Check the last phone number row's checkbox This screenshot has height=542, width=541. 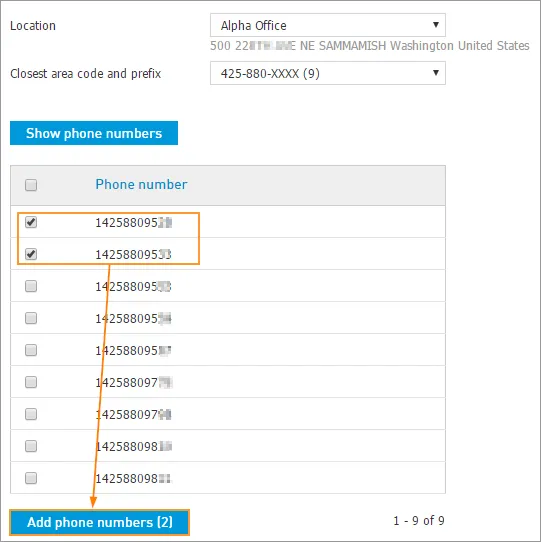(x=31, y=478)
